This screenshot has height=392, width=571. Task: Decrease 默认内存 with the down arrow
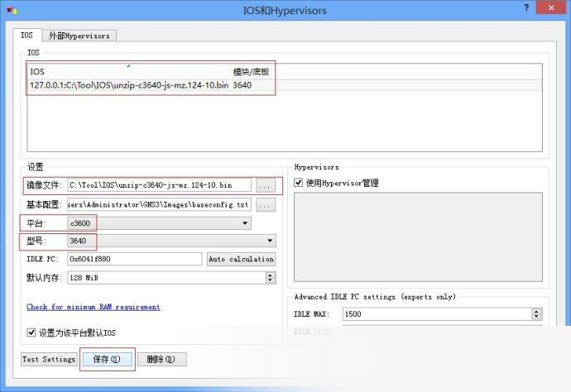click(271, 280)
